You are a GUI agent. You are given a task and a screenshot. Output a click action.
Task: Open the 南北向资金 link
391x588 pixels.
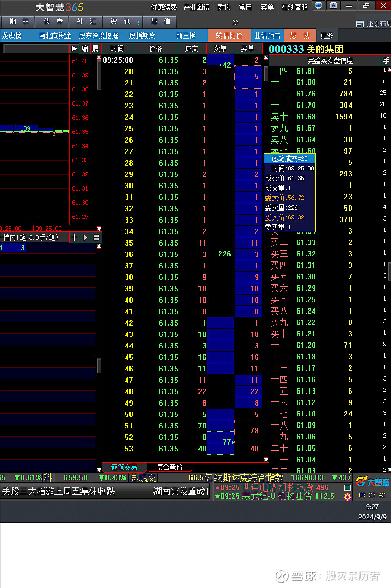point(55,35)
